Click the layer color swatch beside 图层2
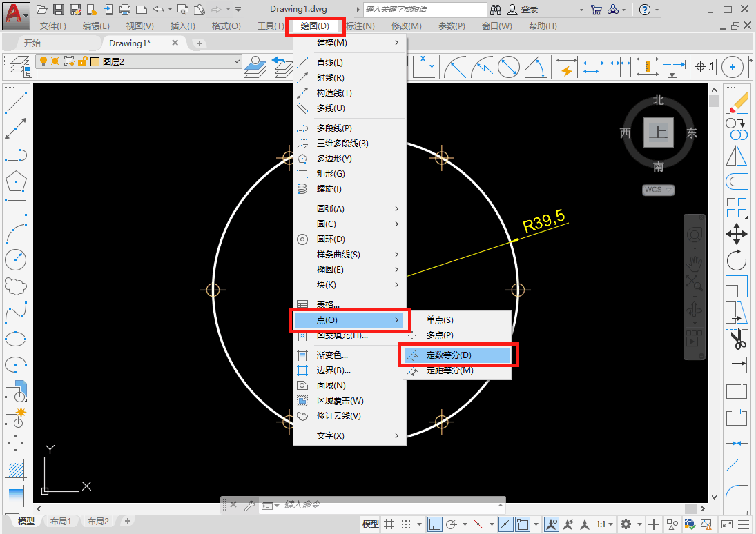The height and width of the screenshot is (534, 756). click(x=95, y=61)
